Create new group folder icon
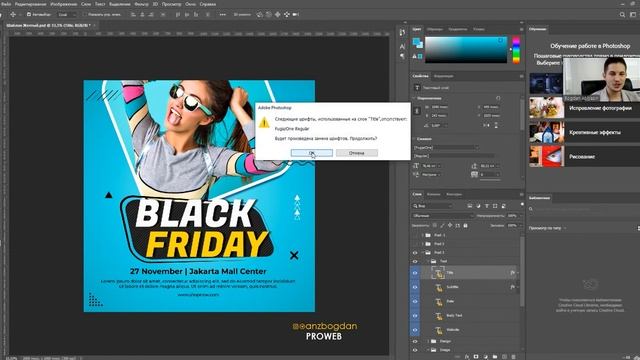Viewport: 640px width, 360px height. [x=495, y=357]
